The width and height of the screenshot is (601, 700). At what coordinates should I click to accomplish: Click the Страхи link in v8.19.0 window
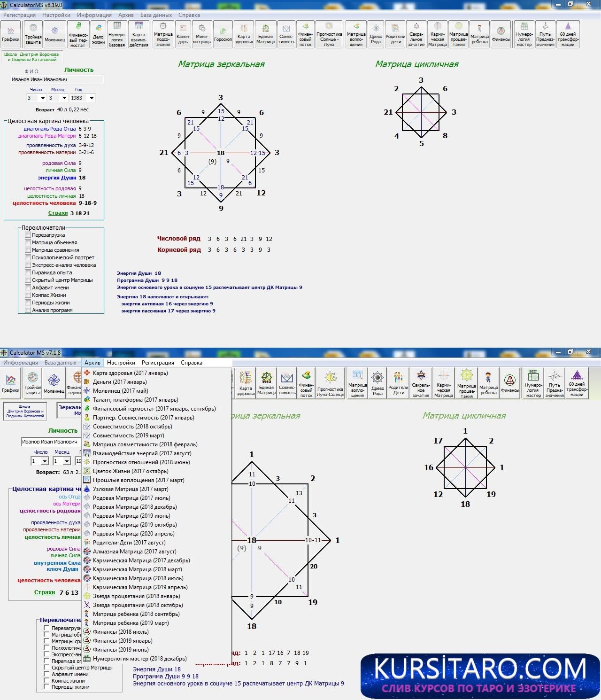[58, 213]
